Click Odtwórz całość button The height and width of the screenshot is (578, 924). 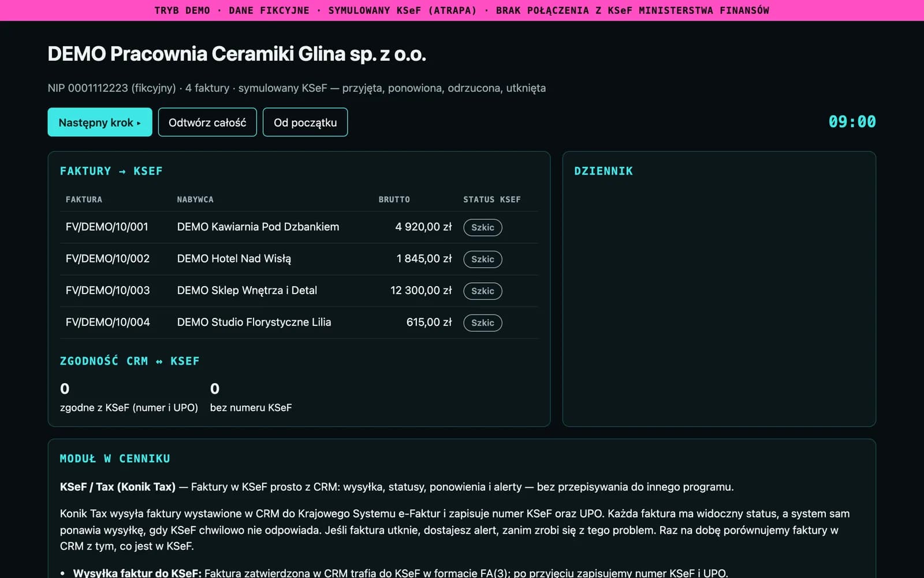pyautogui.click(x=207, y=122)
